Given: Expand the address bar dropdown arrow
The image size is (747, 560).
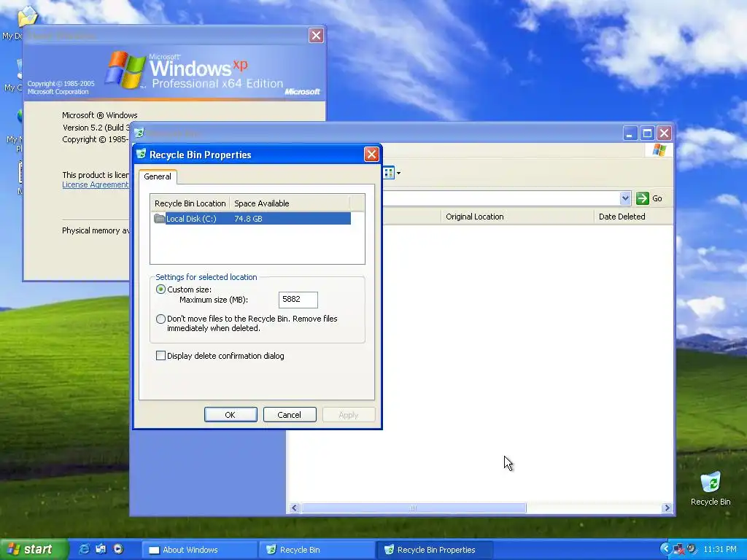Looking at the screenshot, I should tap(625, 198).
